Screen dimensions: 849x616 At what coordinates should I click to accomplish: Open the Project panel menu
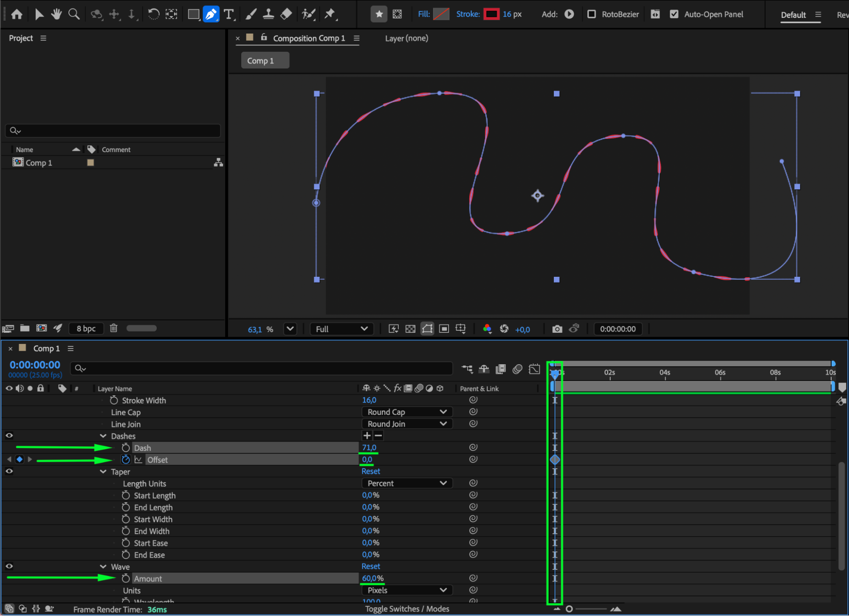[x=43, y=38]
